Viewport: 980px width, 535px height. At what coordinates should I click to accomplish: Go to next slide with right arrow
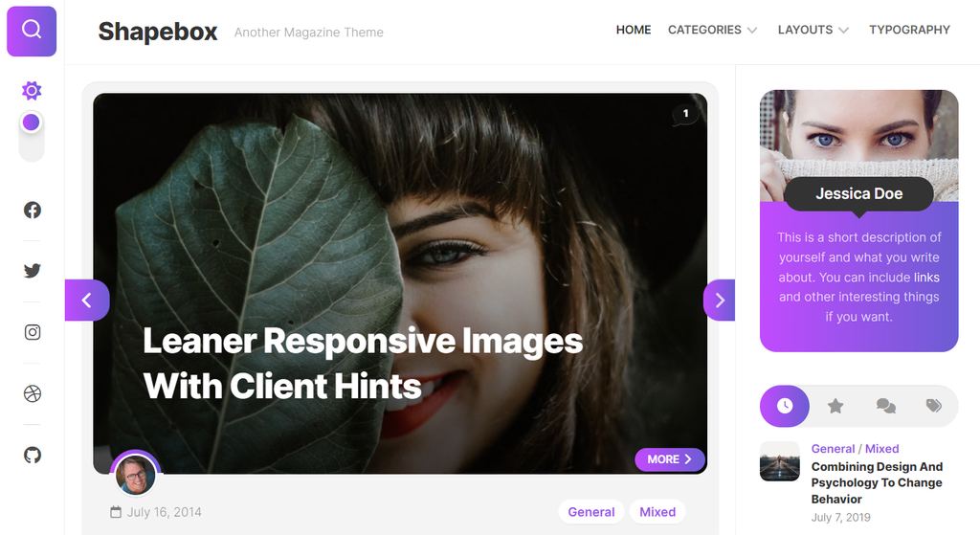pyautogui.click(x=720, y=300)
